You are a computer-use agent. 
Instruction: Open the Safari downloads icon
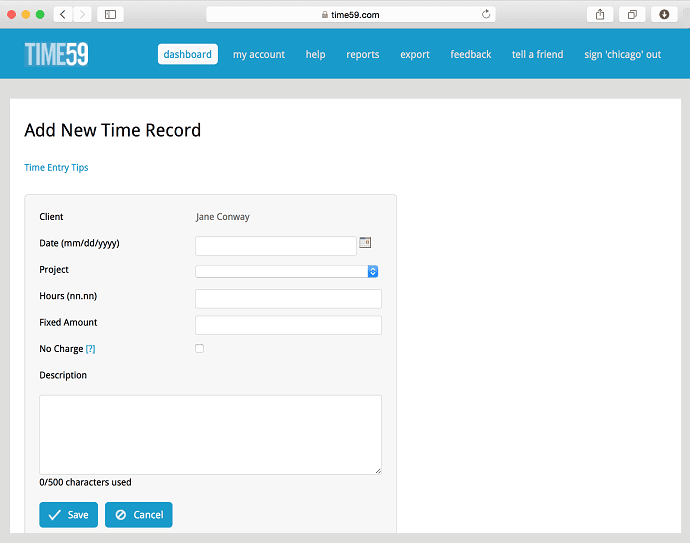pyautogui.click(x=664, y=14)
